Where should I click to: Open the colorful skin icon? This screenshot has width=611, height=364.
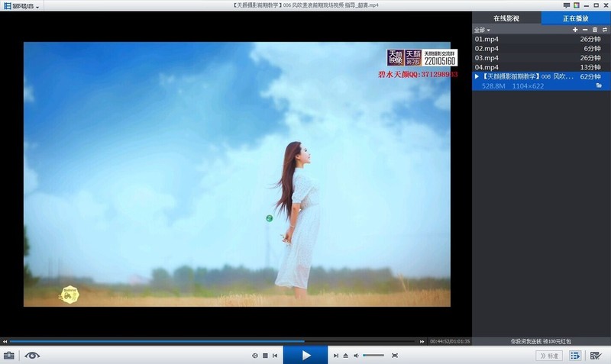pos(577,5)
